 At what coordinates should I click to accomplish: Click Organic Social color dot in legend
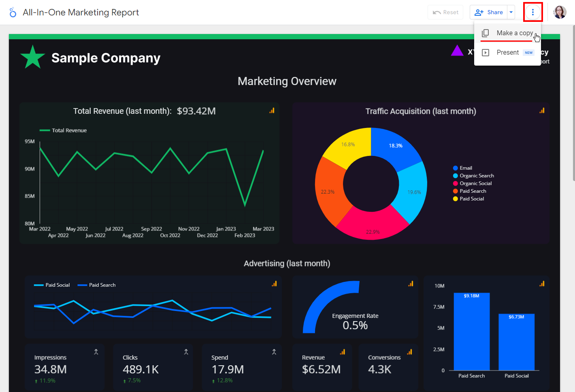456,183
